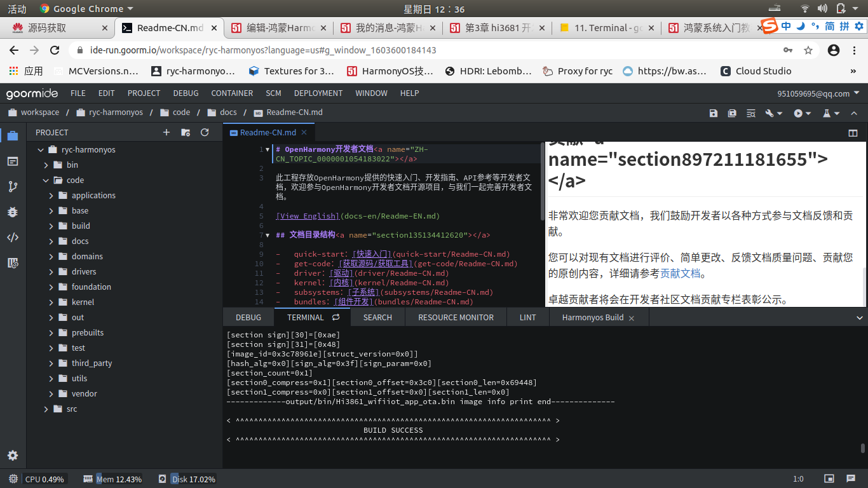The image size is (868, 488).
Task: Collapse the toolbar with the up chevron
Action: [x=854, y=113]
